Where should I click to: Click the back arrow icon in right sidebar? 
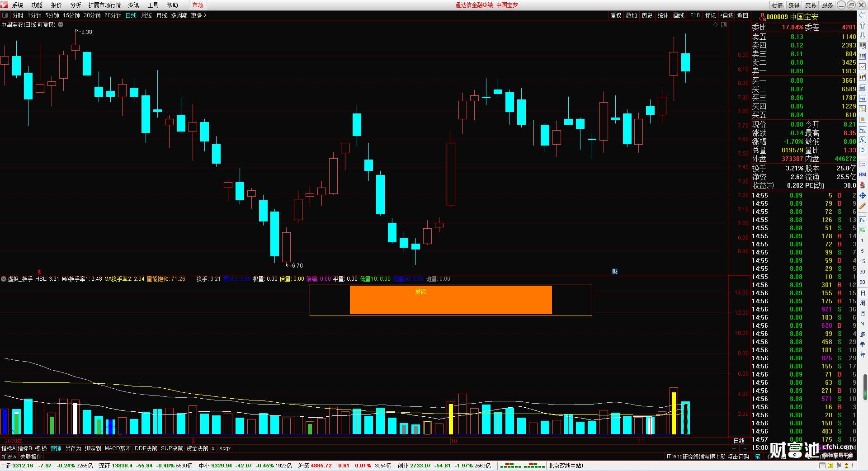pyautogui.click(x=863, y=15)
